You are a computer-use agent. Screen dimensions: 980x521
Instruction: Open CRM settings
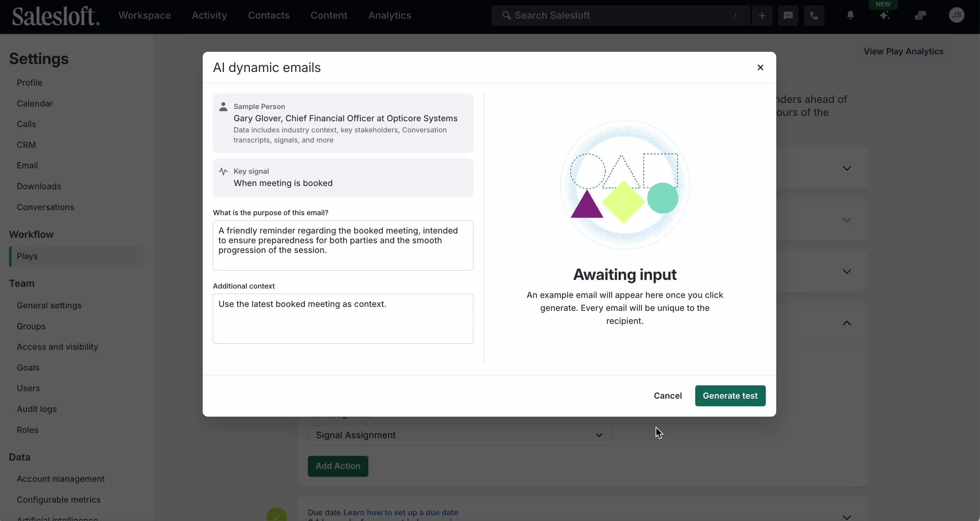(26, 145)
